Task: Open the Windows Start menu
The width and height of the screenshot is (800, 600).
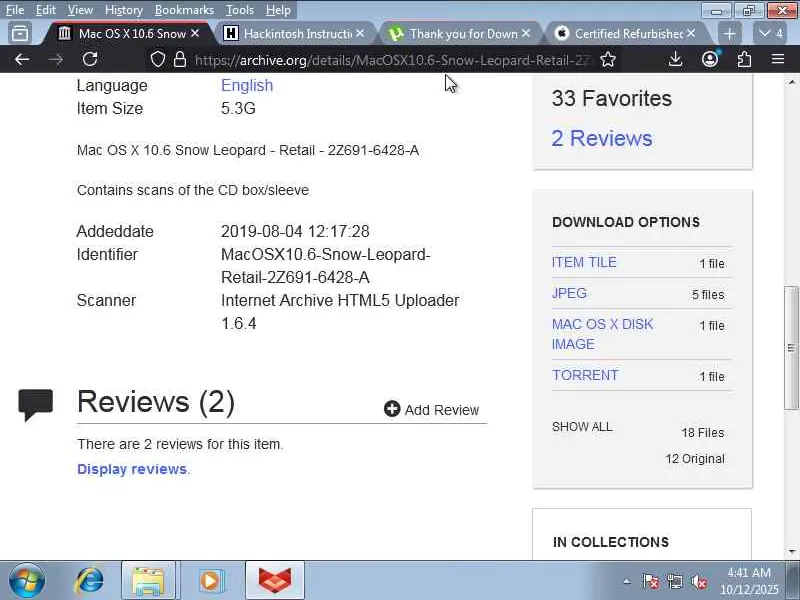Action: pos(27,581)
